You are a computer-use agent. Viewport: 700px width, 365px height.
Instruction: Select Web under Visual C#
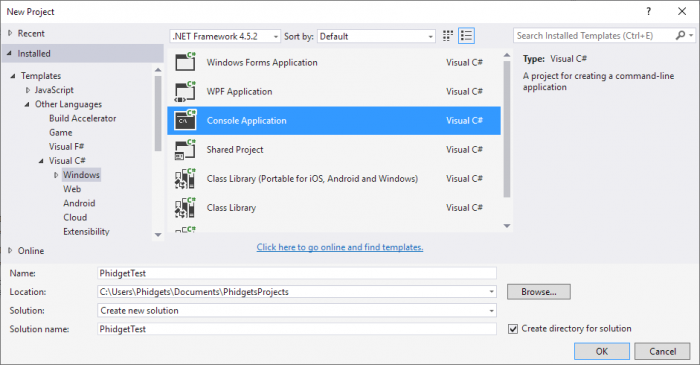click(72, 189)
